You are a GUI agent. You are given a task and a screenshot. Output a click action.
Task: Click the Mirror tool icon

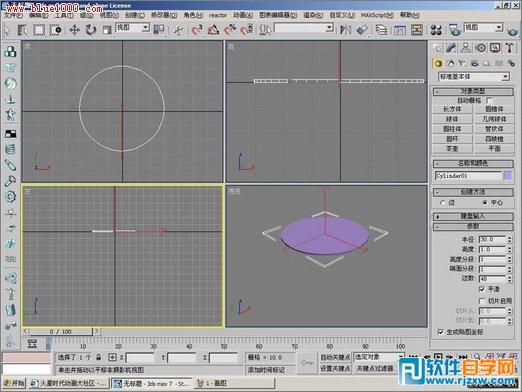pyautogui.click(x=345, y=30)
